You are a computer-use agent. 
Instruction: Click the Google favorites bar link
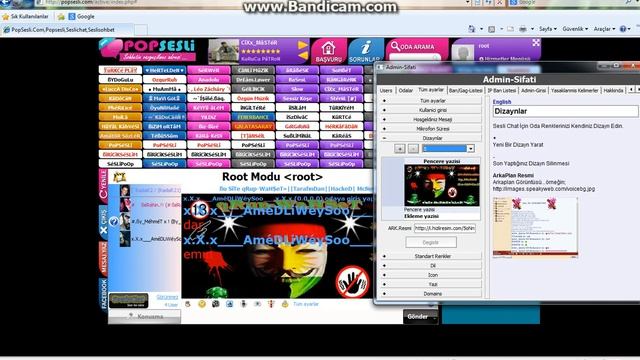[82, 17]
